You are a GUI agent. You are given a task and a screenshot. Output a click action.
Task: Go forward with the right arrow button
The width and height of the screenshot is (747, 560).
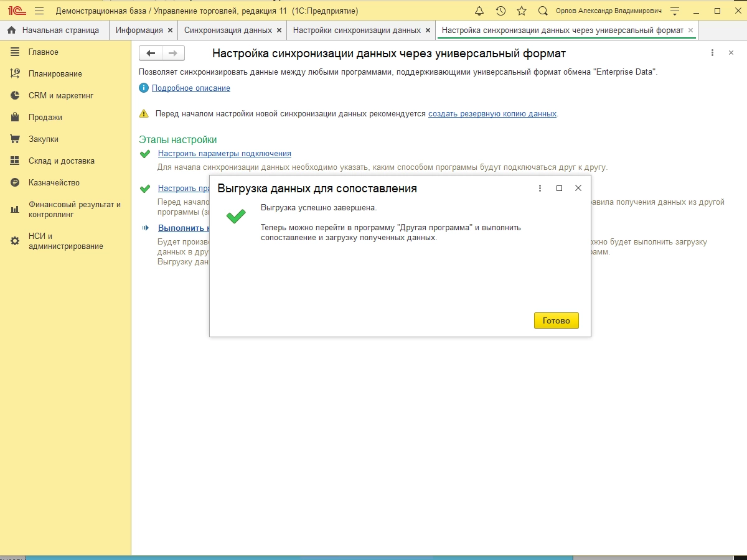coord(174,54)
